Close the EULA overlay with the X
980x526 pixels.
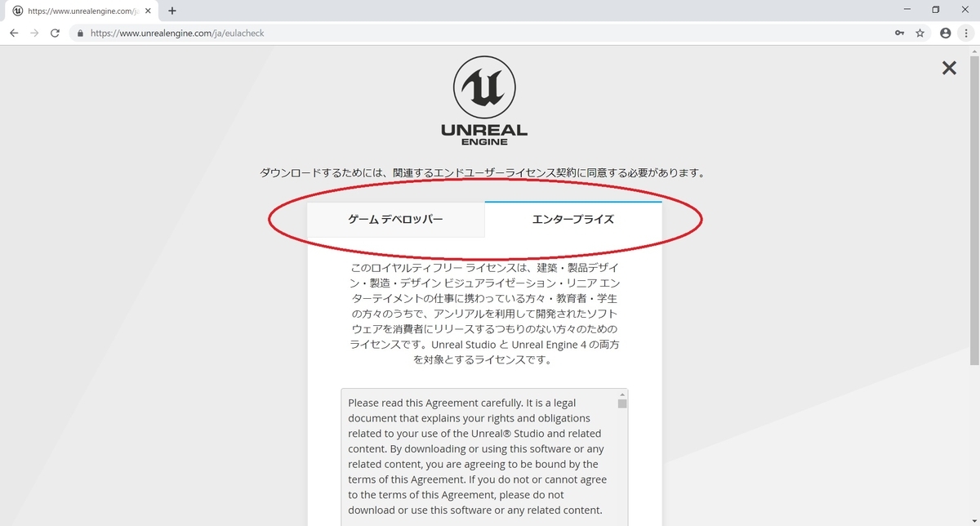(949, 69)
